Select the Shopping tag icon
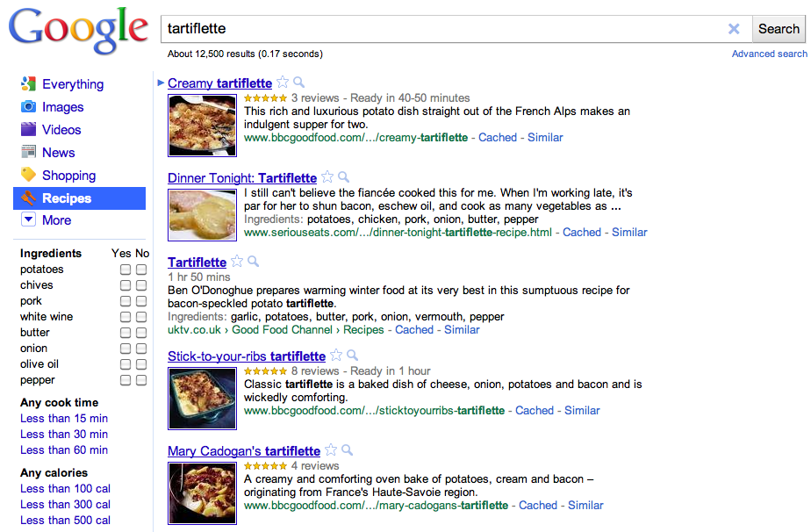 click(x=28, y=175)
